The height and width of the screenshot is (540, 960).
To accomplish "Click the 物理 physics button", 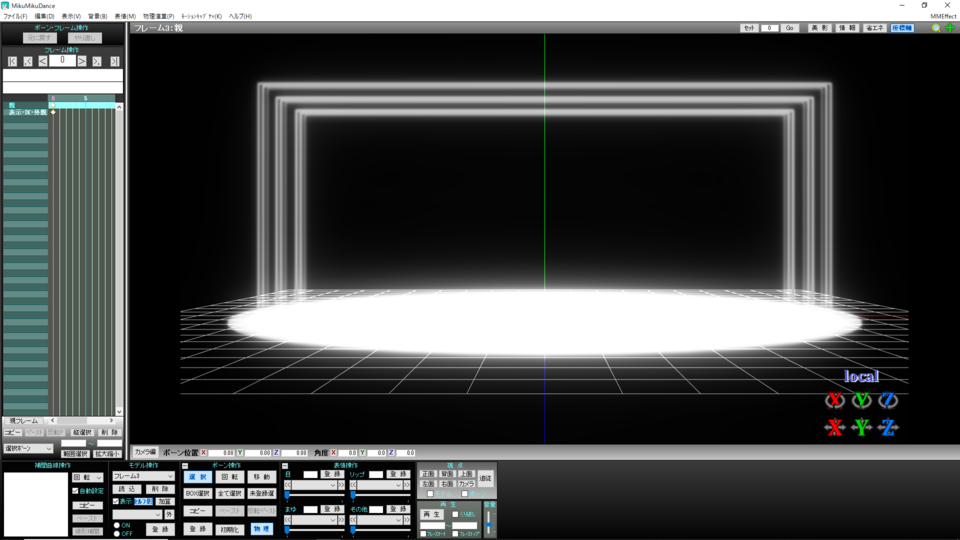I will click(x=261, y=529).
